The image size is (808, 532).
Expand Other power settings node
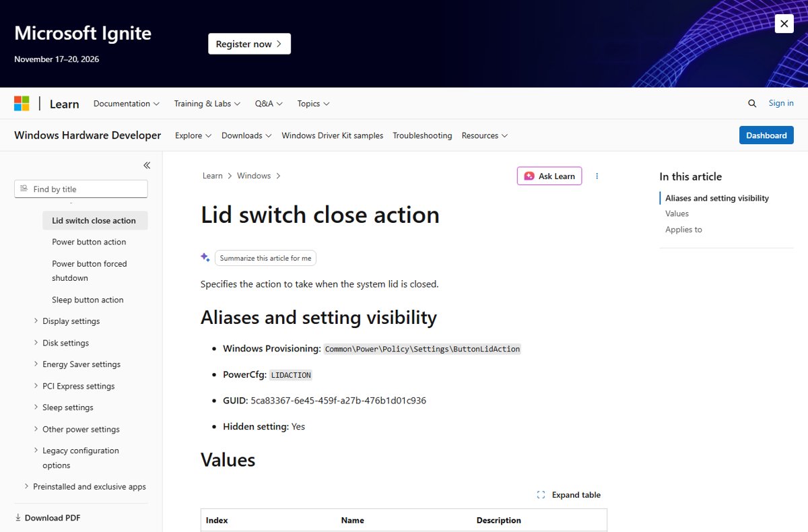(x=77, y=429)
